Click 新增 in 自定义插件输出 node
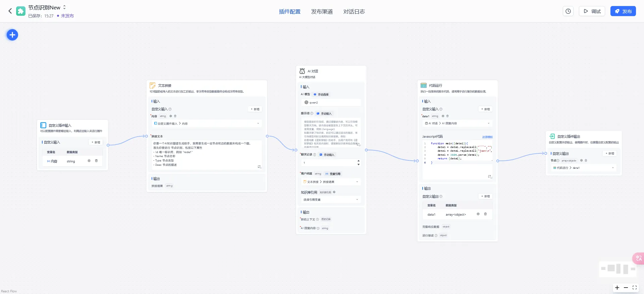This screenshot has height=294, width=644. [x=610, y=153]
